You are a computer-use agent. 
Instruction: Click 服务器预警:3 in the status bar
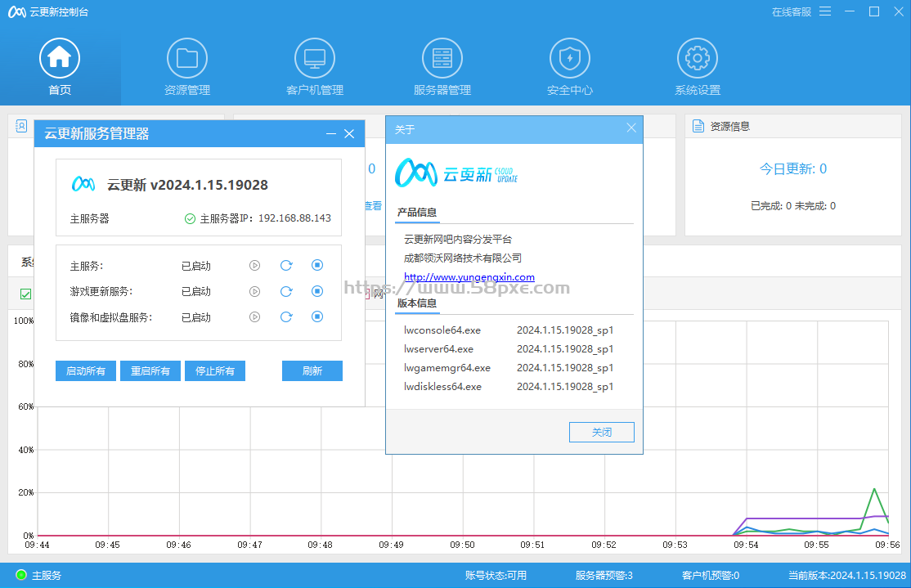pos(604,575)
